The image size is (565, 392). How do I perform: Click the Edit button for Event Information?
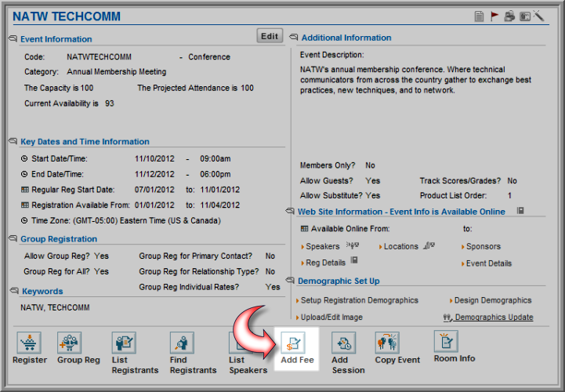click(x=270, y=36)
